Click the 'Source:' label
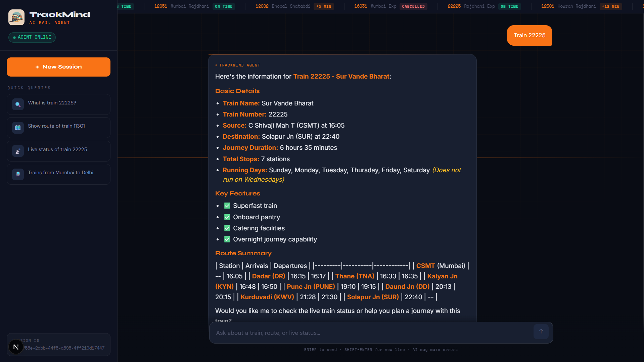The image size is (644, 362). pyautogui.click(x=234, y=126)
